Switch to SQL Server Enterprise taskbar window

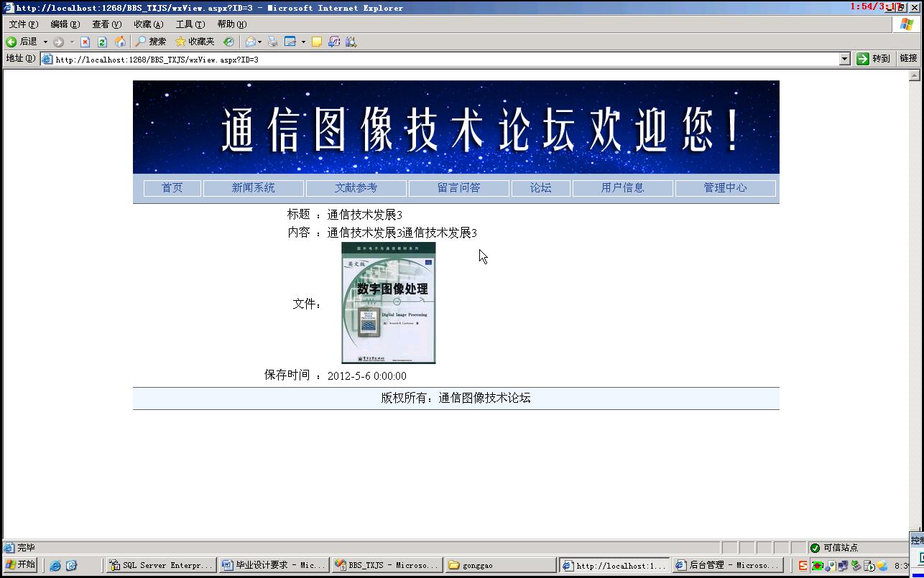tap(161, 565)
